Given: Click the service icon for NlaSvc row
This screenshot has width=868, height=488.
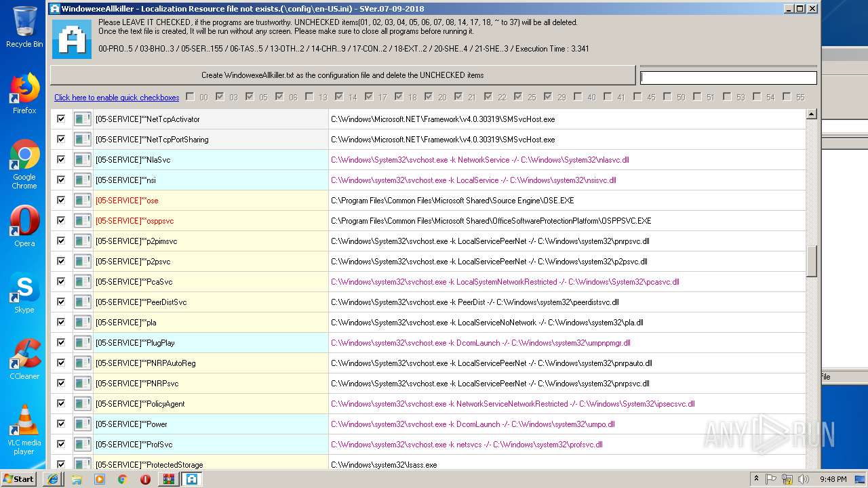Looking at the screenshot, I should pyautogui.click(x=83, y=160).
